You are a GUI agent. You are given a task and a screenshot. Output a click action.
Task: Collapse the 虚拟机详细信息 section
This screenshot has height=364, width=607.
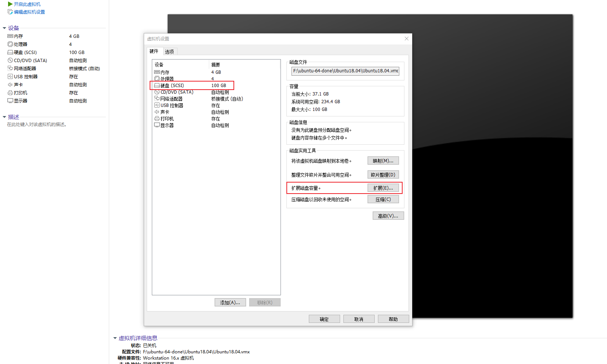coord(115,338)
